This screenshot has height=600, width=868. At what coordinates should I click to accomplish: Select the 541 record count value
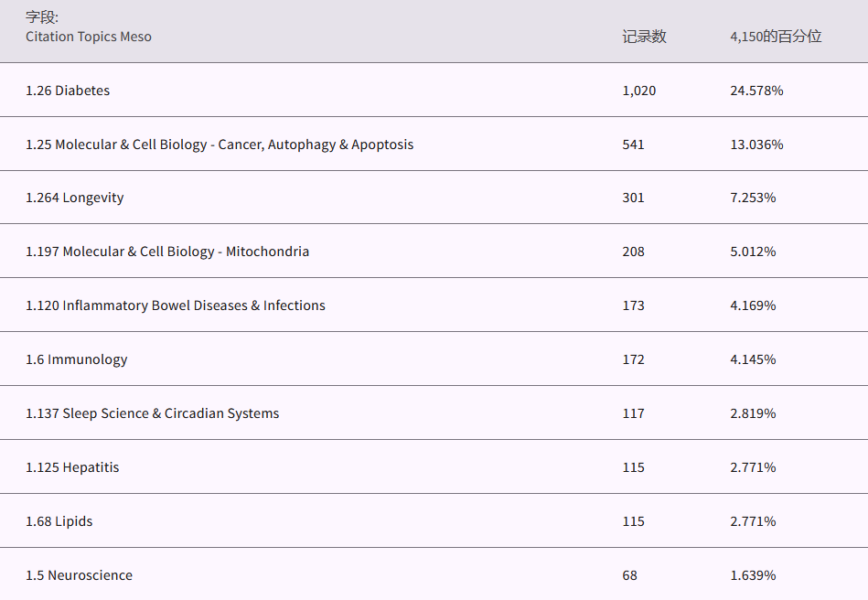click(x=633, y=145)
